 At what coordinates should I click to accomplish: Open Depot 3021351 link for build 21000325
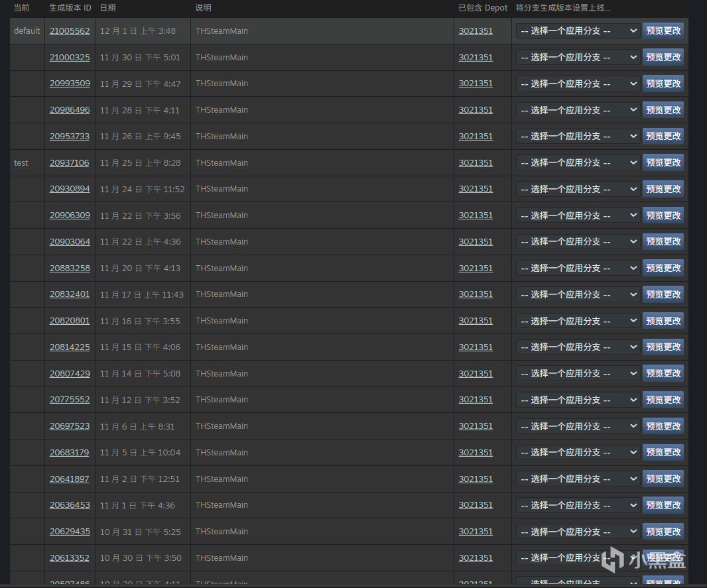click(x=476, y=58)
